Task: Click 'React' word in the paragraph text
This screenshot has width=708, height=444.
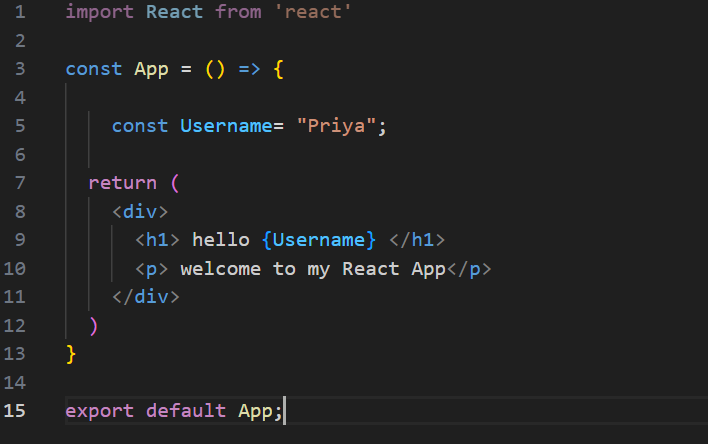Action: click(371, 269)
